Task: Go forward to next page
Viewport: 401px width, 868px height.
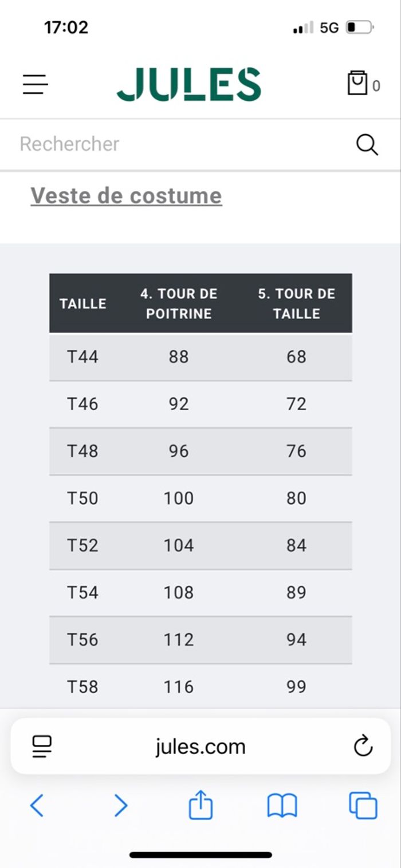Action: coord(120,806)
